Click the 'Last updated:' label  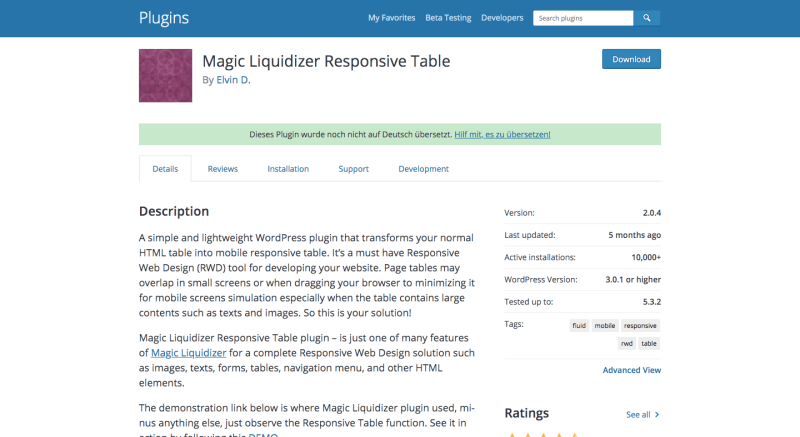(x=530, y=235)
